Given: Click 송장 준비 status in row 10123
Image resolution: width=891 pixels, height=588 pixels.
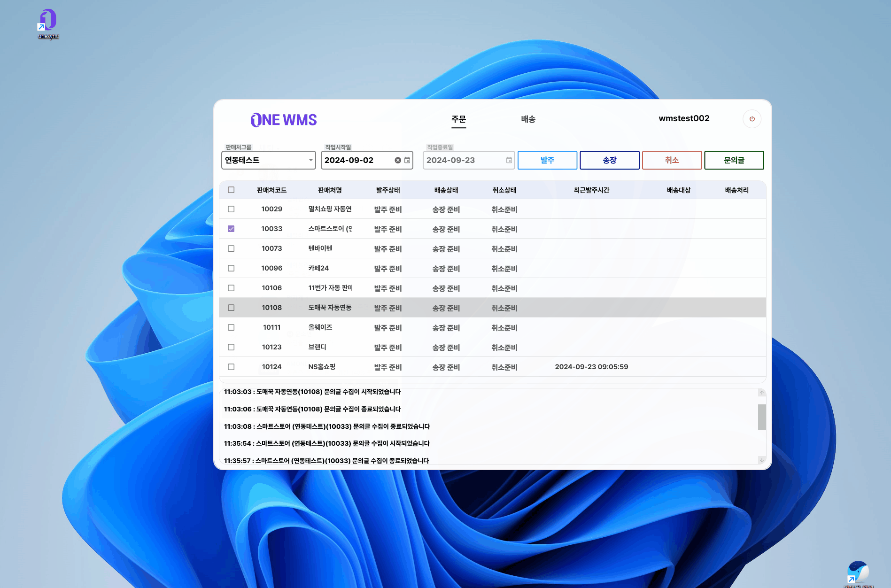Looking at the screenshot, I should tap(446, 348).
